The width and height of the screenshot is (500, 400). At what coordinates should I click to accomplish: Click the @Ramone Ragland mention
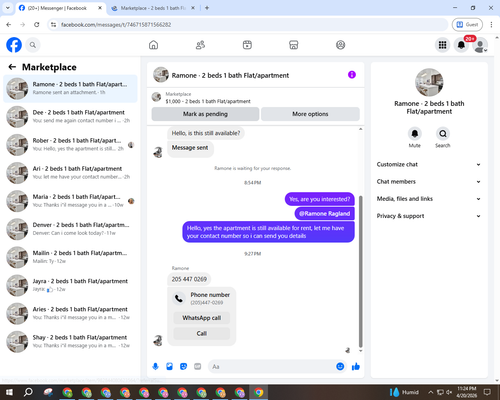[325, 214]
